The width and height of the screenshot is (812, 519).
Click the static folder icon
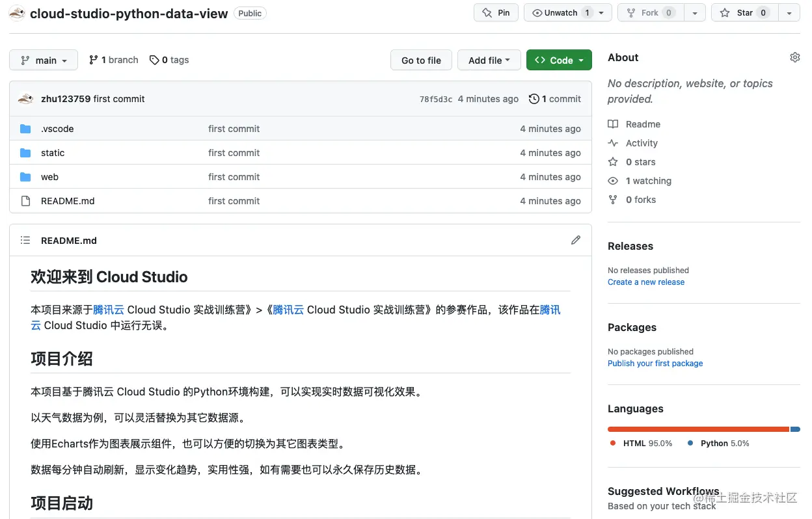[x=25, y=153]
